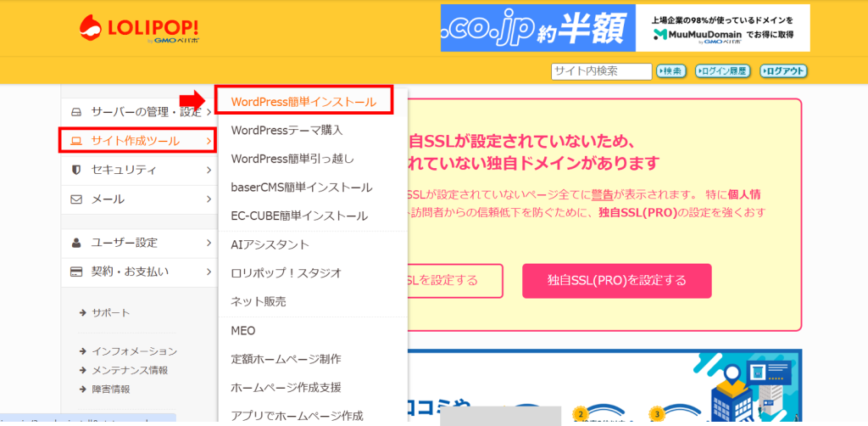The width and height of the screenshot is (868, 426).
Task: Expand the セキュリティ menu chevron
Action: click(x=209, y=170)
